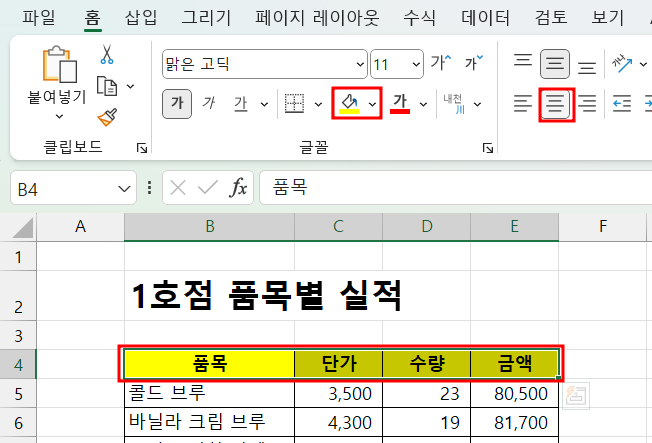Open copy options dropdown arrow
Viewport: 652px width, 443px height.
tap(131, 87)
